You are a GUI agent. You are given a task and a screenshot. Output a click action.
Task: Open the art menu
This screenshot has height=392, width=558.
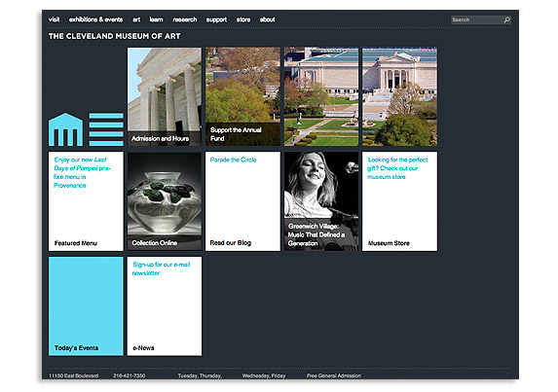pyautogui.click(x=136, y=19)
